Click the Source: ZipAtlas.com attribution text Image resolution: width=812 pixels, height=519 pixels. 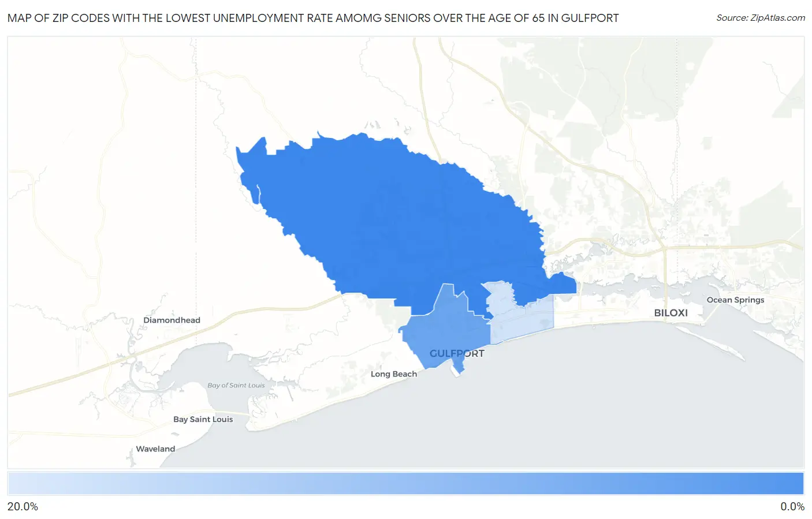[x=761, y=18]
